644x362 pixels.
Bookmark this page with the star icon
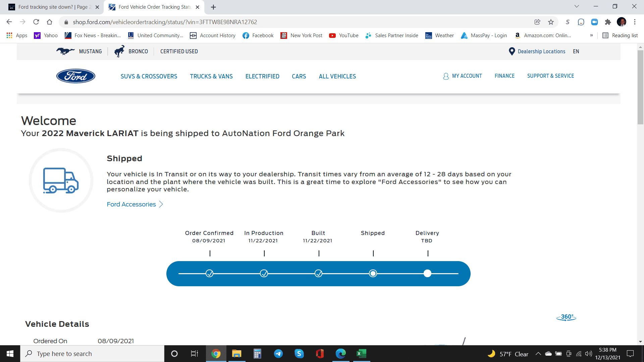[551, 22]
